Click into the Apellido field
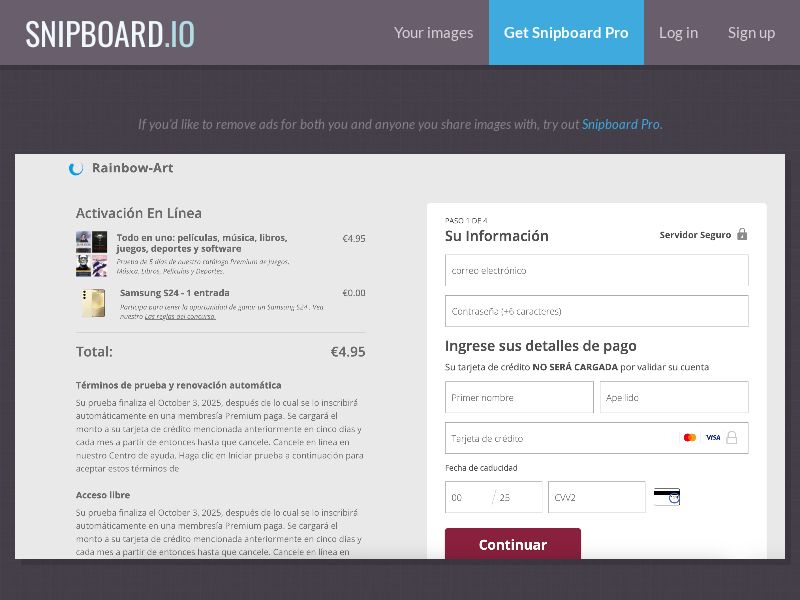 [674, 397]
